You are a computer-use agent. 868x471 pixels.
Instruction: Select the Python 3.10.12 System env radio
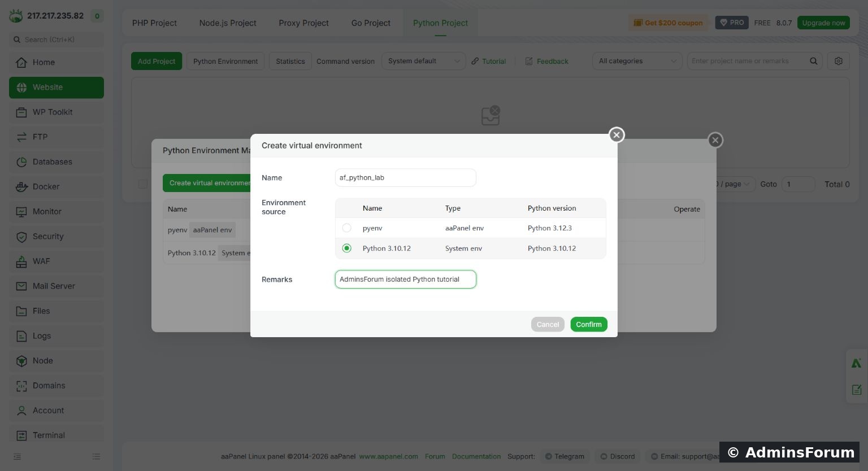tap(347, 248)
